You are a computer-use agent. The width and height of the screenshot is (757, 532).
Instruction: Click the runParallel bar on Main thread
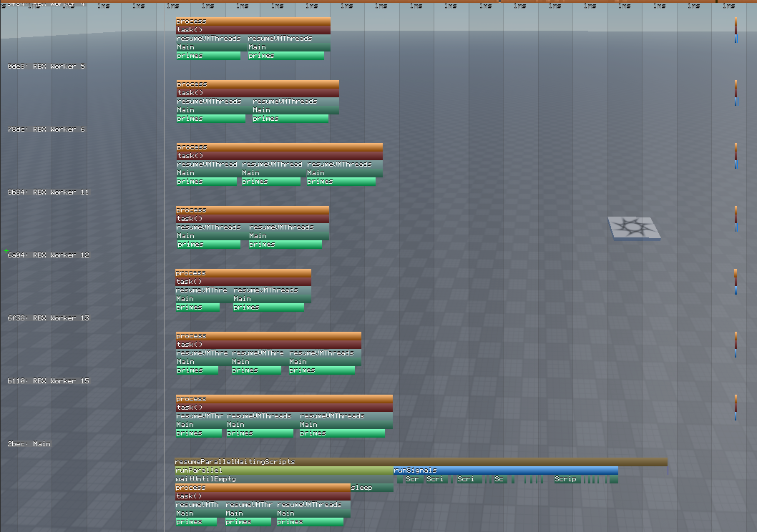pos(284,471)
